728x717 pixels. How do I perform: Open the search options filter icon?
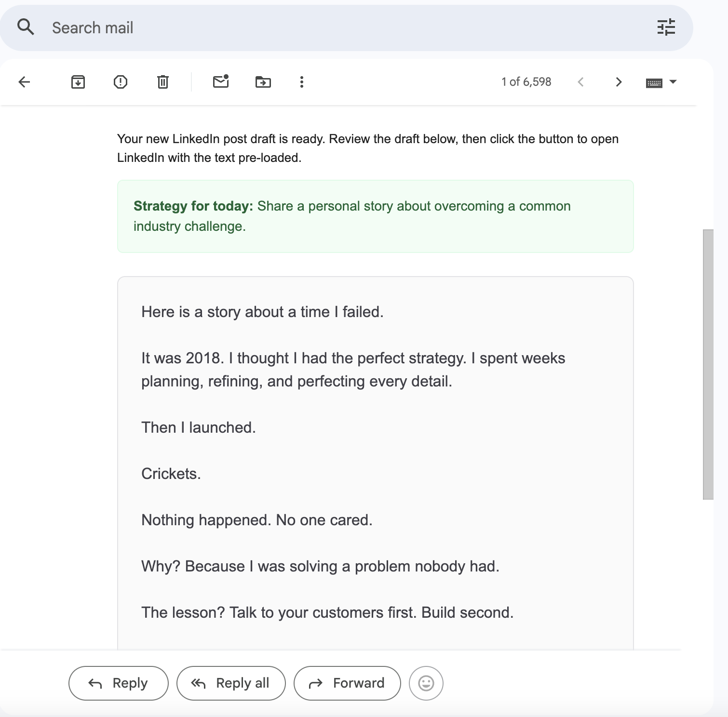(x=666, y=27)
